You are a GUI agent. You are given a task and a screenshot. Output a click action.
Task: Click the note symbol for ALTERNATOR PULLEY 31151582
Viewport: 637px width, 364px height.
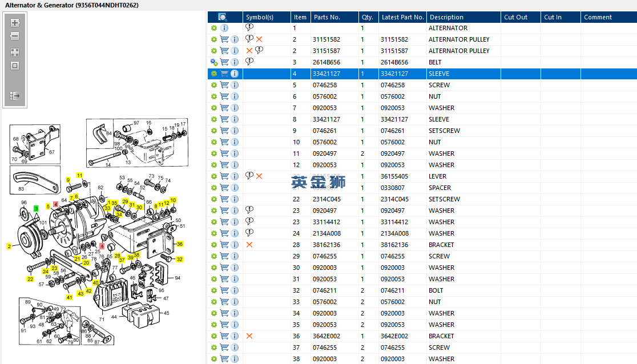(249, 39)
